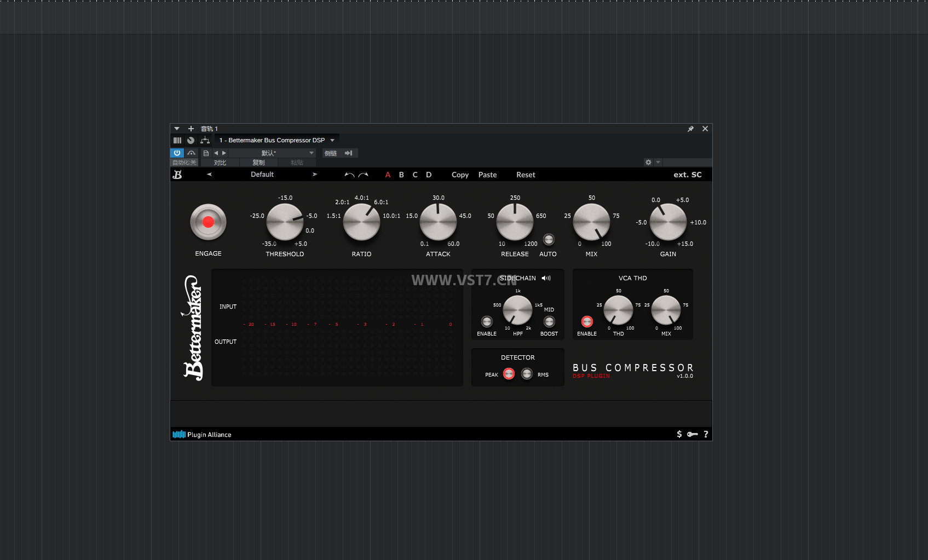The image size is (928, 560).
Task: Click the RATIO knob
Action: pos(361,222)
